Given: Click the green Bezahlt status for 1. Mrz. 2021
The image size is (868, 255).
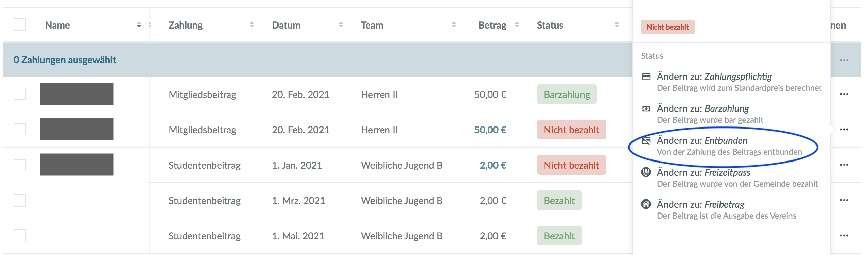Looking at the screenshot, I should (559, 201).
